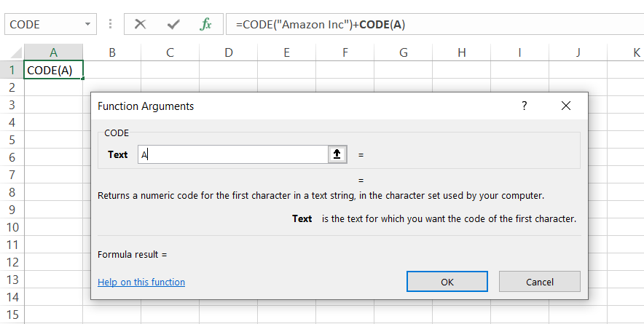Click the dialog Help question mark icon
The height and width of the screenshot is (324, 644).
(x=524, y=106)
